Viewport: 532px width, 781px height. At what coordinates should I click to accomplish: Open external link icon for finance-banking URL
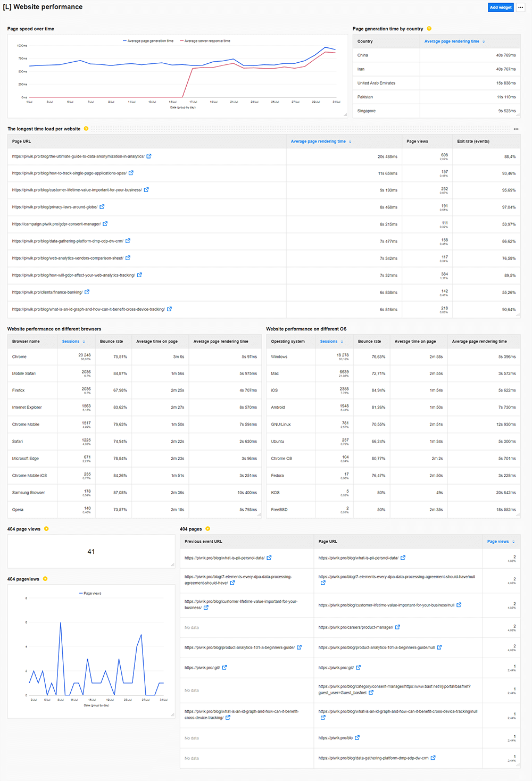(87, 292)
